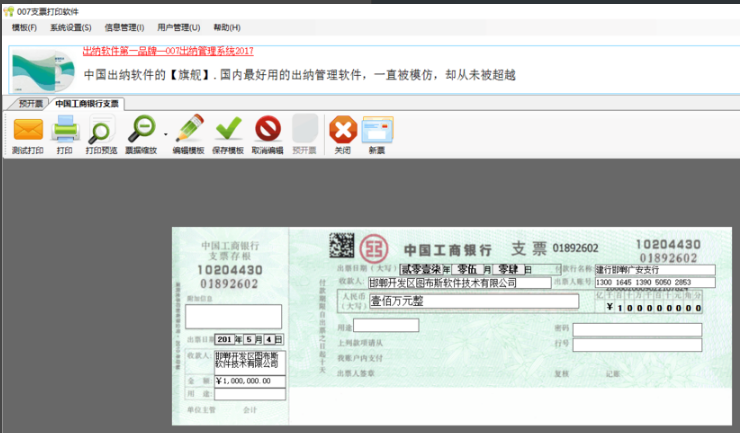Open the 007出纳管理系统2017 ad link

[168, 51]
